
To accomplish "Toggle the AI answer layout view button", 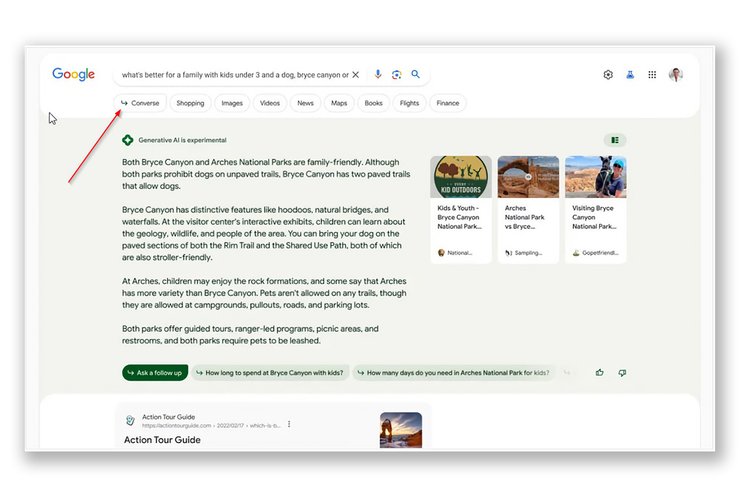I will 615,140.
